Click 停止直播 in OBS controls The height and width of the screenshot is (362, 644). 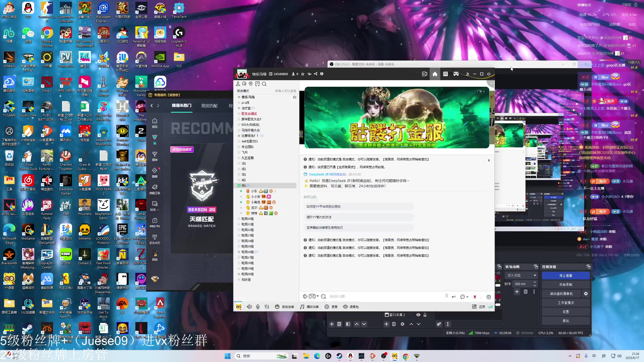click(x=566, y=276)
